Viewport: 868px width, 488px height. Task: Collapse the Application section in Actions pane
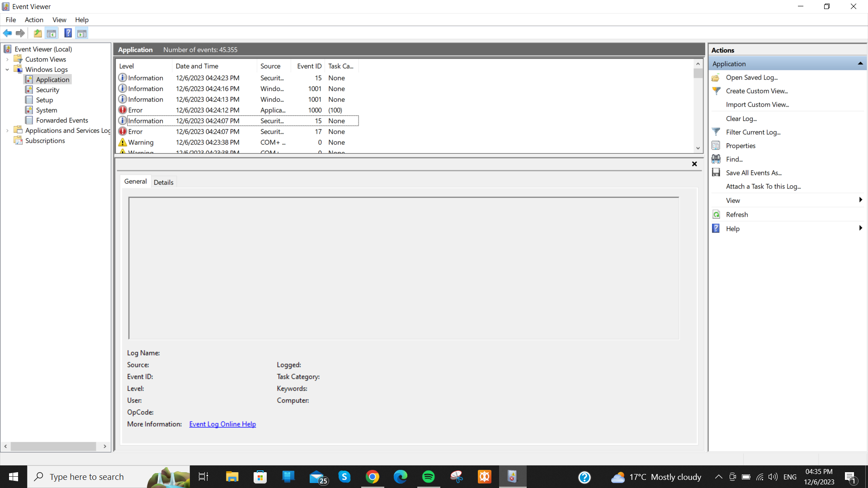point(860,64)
